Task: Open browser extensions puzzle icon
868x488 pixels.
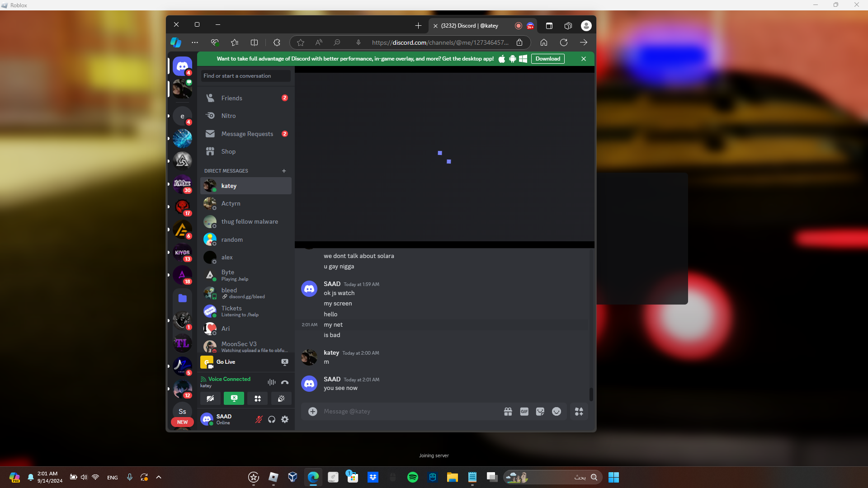Action: click(x=277, y=42)
